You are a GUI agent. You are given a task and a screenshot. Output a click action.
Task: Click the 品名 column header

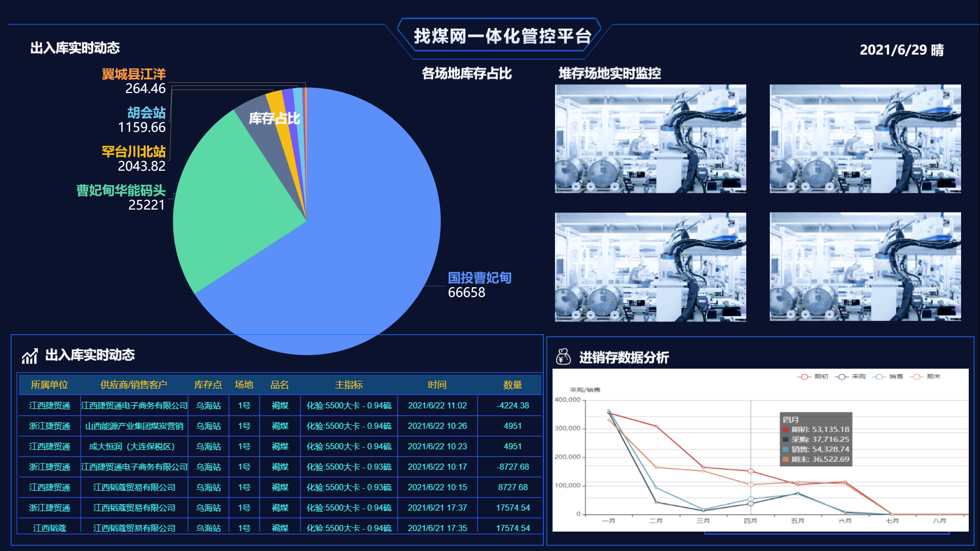(280, 385)
